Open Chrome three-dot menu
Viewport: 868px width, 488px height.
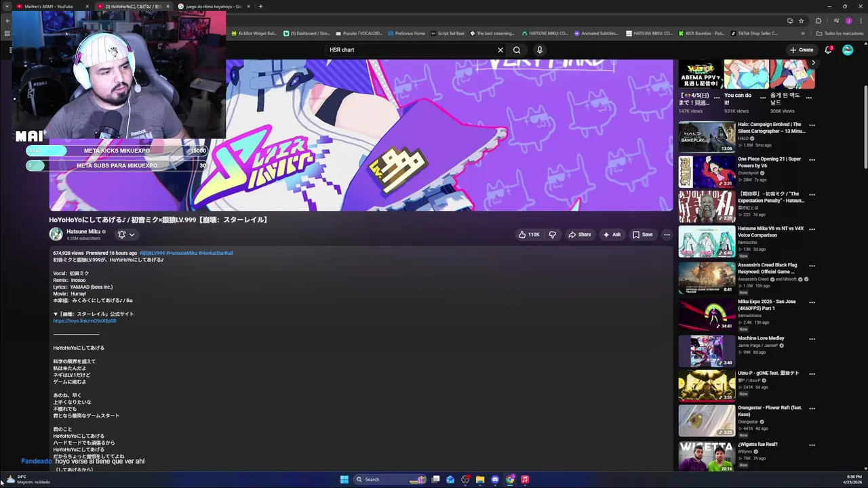coord(860,20)
